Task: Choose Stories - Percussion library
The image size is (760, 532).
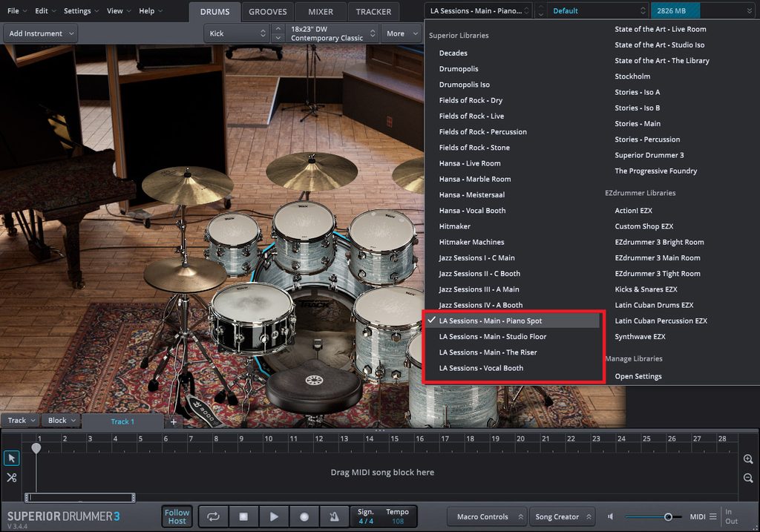Action: tap(647, 139)
